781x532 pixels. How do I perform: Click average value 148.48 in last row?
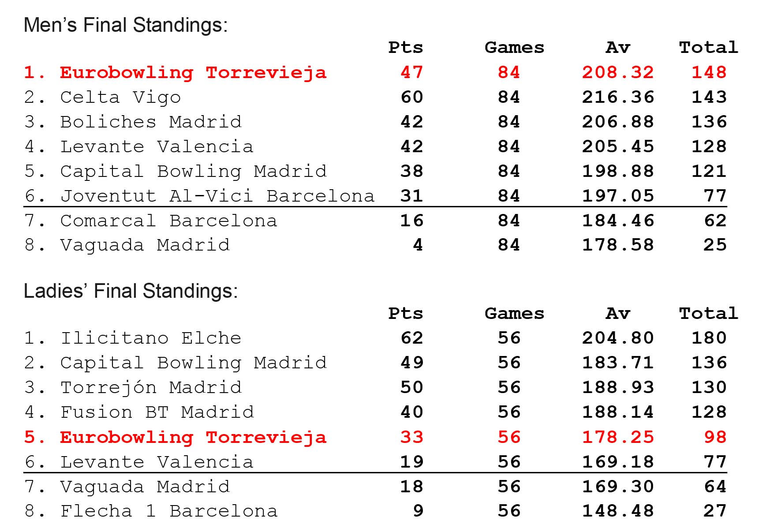tap(618, 511)
